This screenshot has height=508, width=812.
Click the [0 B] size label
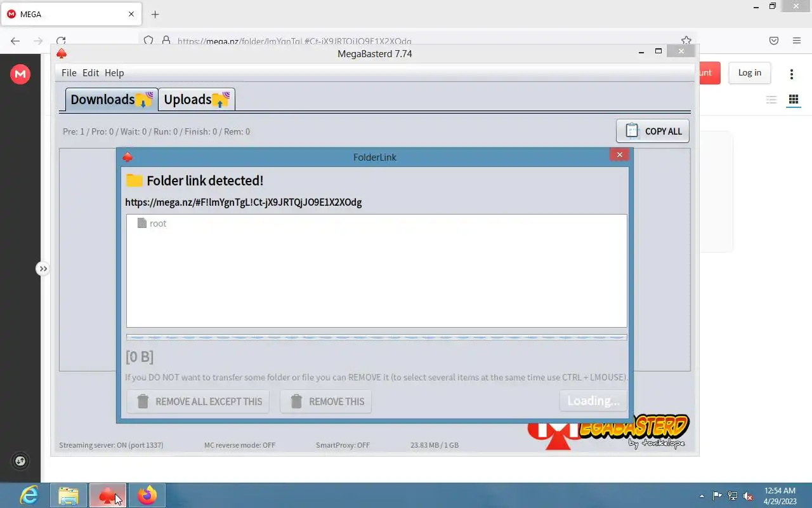point(140,357)
